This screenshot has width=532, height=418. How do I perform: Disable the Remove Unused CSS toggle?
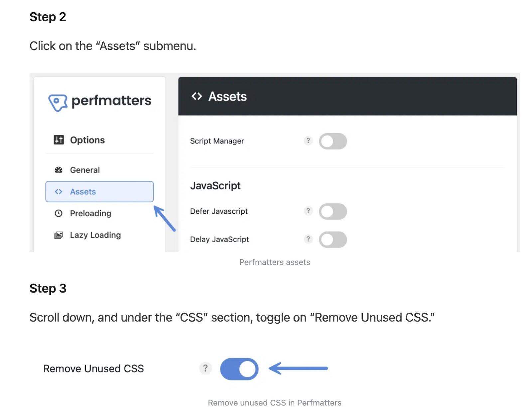coord(239,369)
